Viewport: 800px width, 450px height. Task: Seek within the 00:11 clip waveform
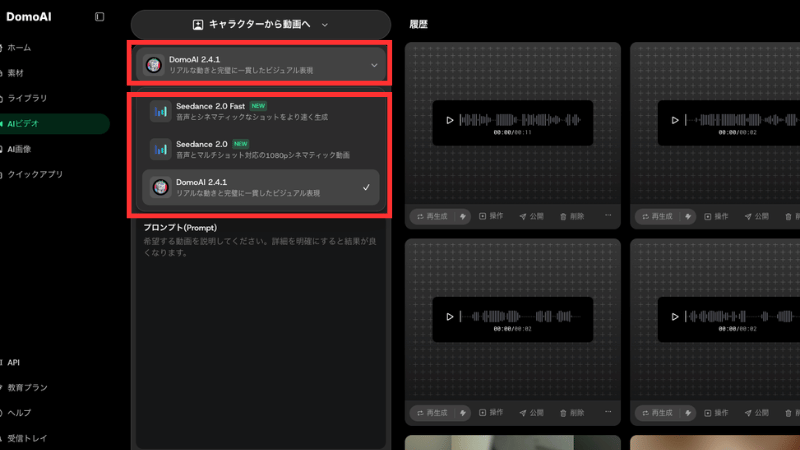[520, 120]
